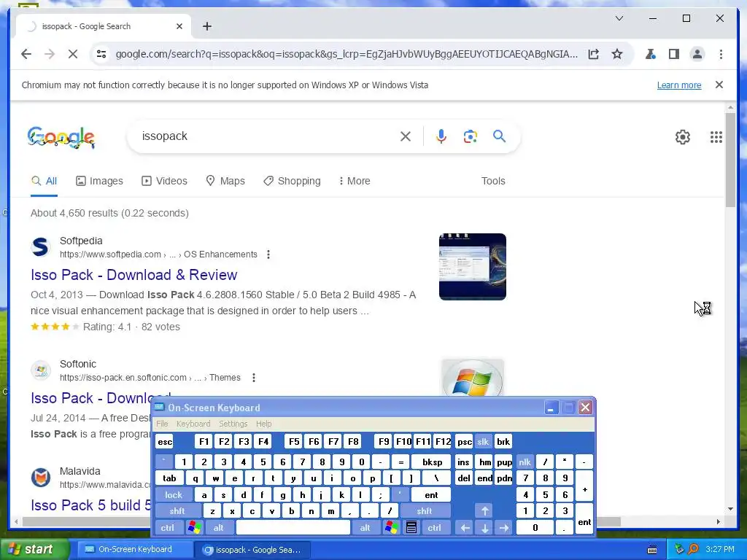Stop loading the page
The width and height of the screenshot is (747, 560).
[x=72, y=54]
